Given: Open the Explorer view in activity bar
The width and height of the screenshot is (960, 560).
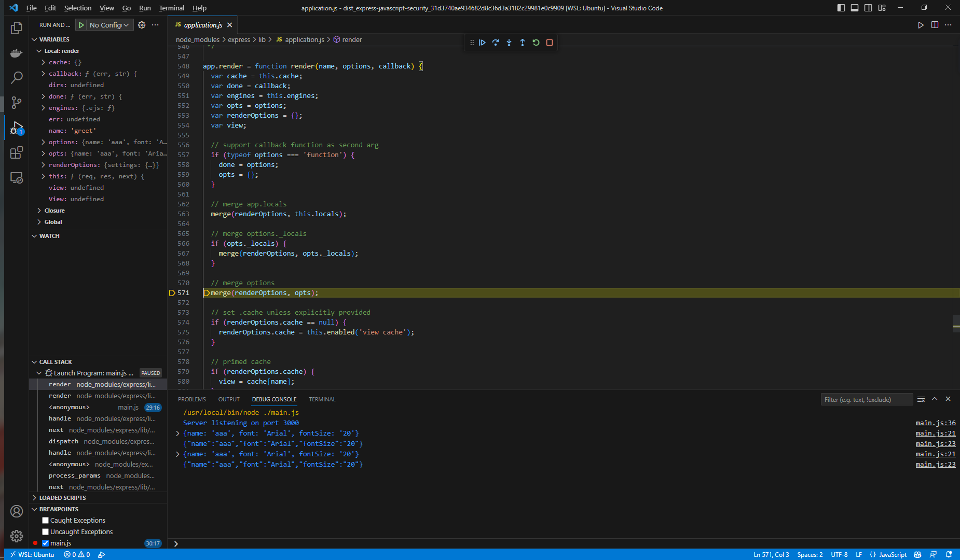Looking at the screenshot, I should (x=17, y=28).
